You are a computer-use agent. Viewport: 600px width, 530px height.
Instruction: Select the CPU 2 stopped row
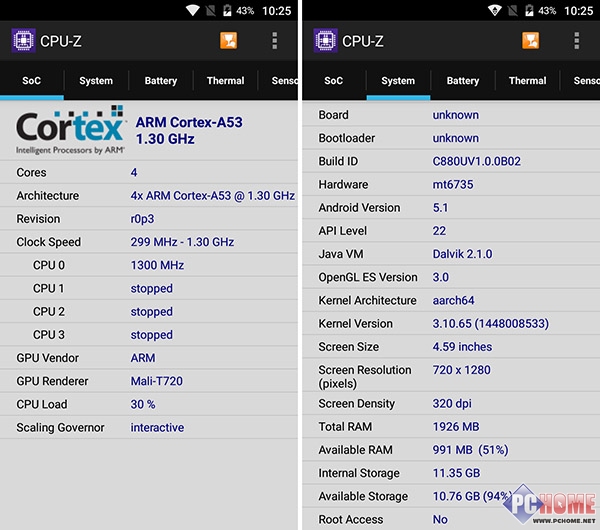[x=149, y=311]
